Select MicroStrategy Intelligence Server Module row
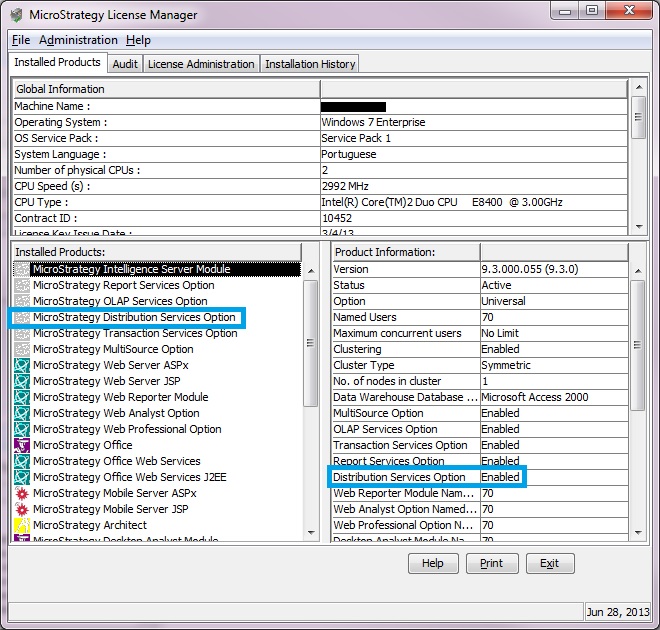 (x=157, y=269)
